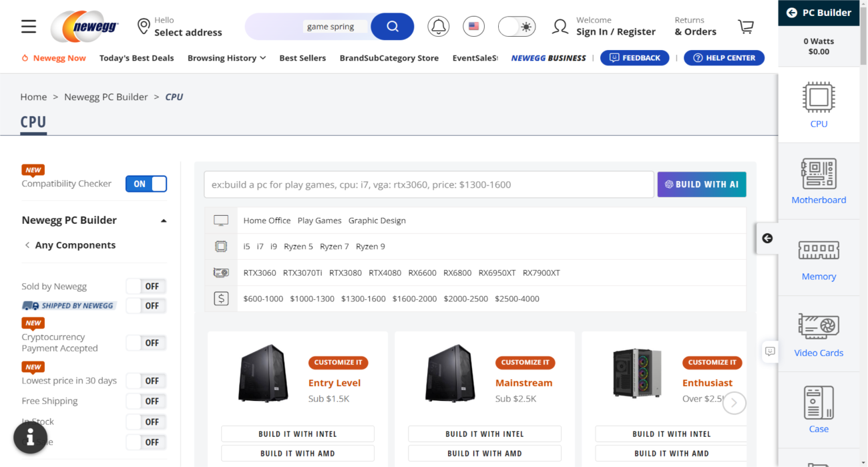Open the notifications bell
The height and width of the screenshot is (467, 868).
tap(439, 27)
